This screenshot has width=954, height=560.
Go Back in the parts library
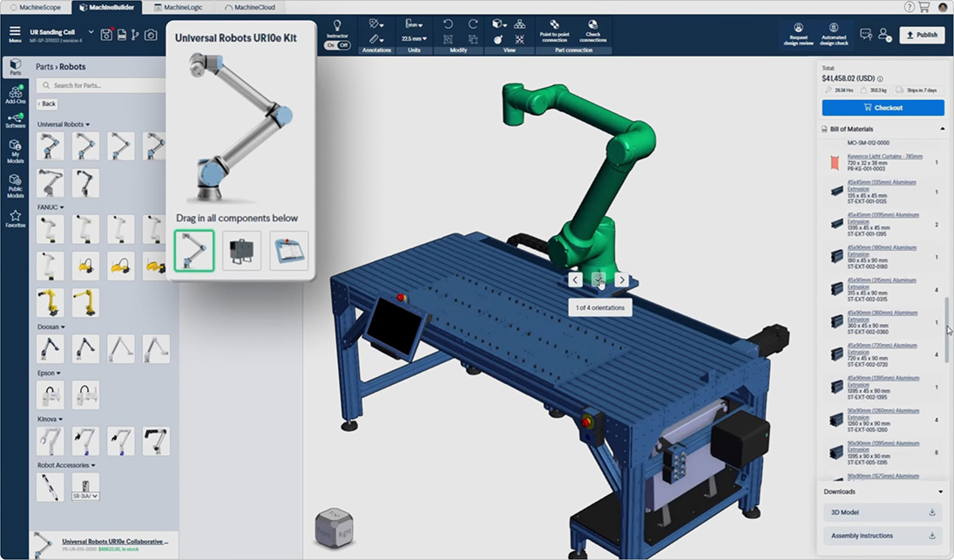[46, 104]
